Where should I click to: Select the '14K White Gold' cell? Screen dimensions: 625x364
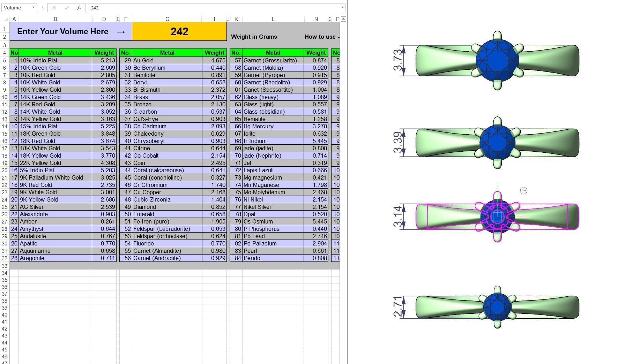55,112
